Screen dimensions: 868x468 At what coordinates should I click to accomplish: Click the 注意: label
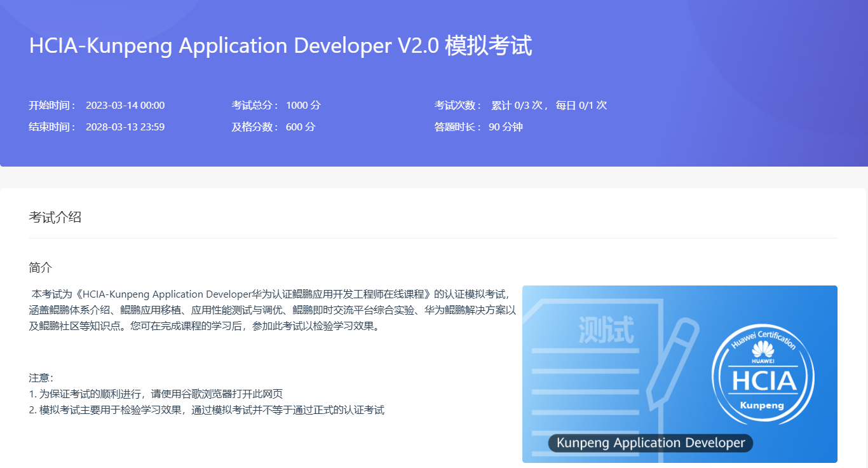[42, 378]
